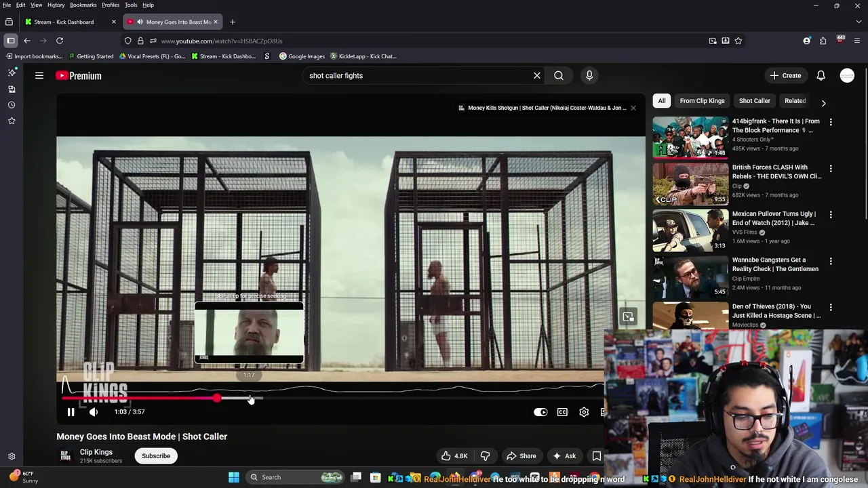Open the video player settings gear
868x488 pixels.
(x=584, y=412)
